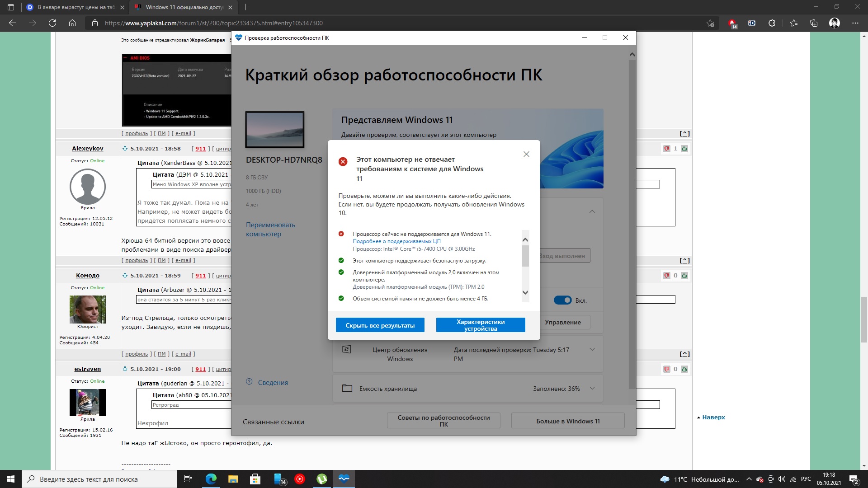Image resolution: width=868 pixels, height=488 pixels.
Task: Open File Explorer from the taskbar
Action: pyautogui.click(x=233, y=479)
